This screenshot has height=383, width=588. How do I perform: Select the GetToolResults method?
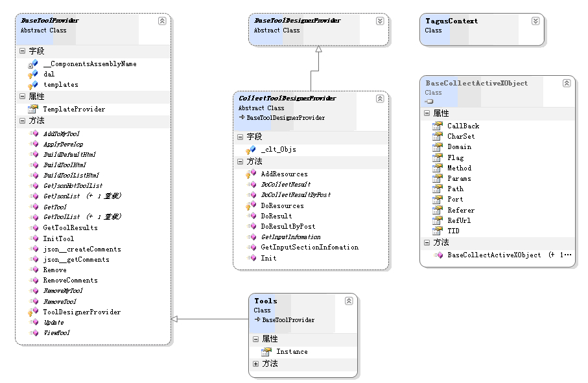70,227
